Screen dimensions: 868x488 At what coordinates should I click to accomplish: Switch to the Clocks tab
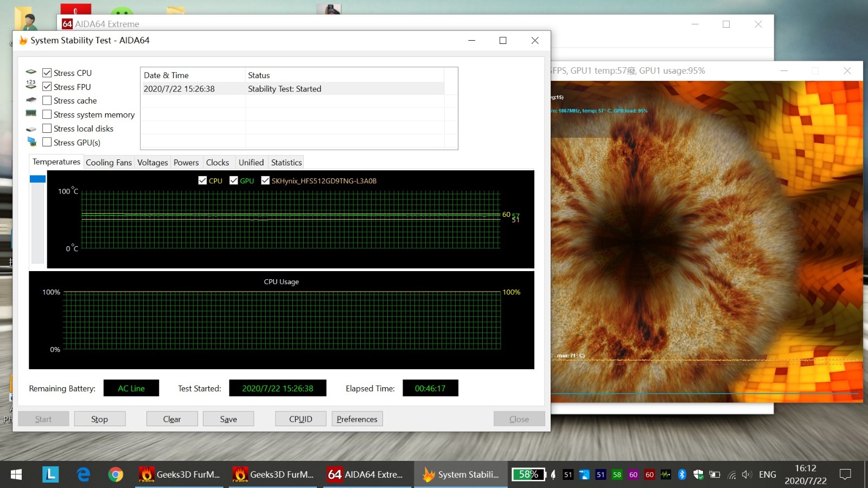point(218,163)
